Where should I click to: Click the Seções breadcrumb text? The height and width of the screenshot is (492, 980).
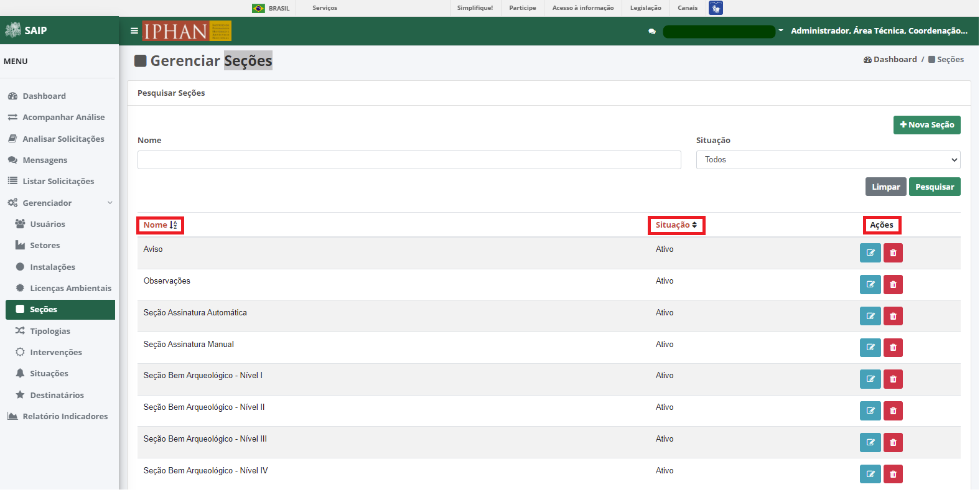pyautogui.click(x=950, y=60)
